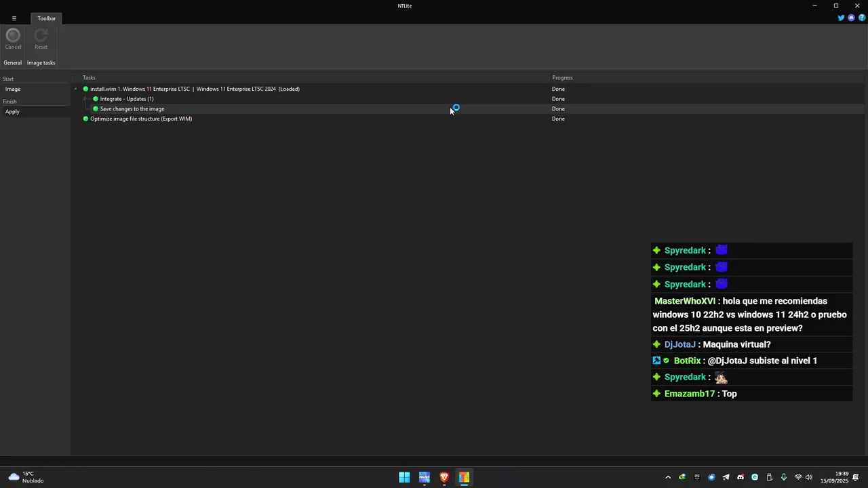Click green status dot of Save changes
Screen dimensions: 868x488
click(x=96, y=108)
